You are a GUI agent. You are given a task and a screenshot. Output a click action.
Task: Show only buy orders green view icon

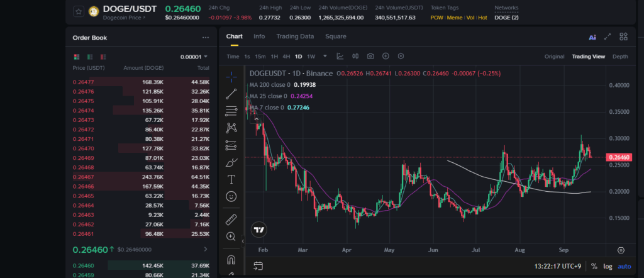point(90,57)
